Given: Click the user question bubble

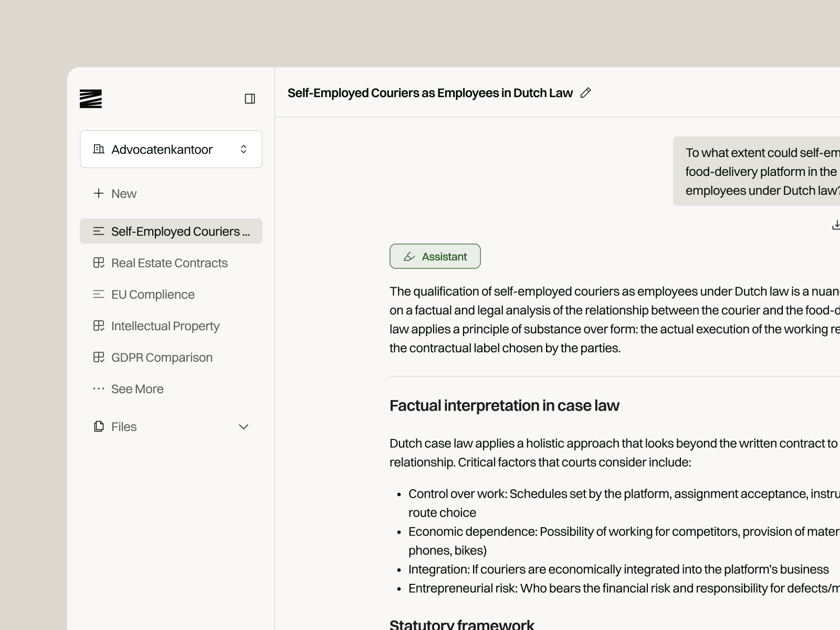Looking at the screenshot, I should pyautogui.click(x=757, y=171).
